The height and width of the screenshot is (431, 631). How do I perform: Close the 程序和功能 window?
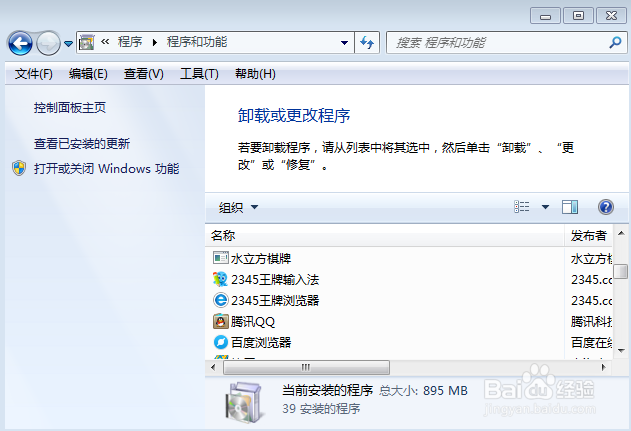(611, 16)
